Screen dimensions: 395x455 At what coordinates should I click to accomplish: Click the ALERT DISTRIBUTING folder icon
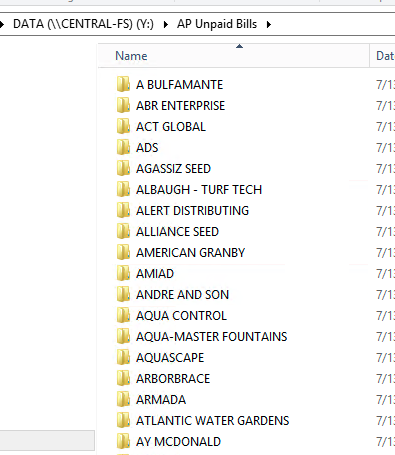pyautogui.click(x=123, y=210)
